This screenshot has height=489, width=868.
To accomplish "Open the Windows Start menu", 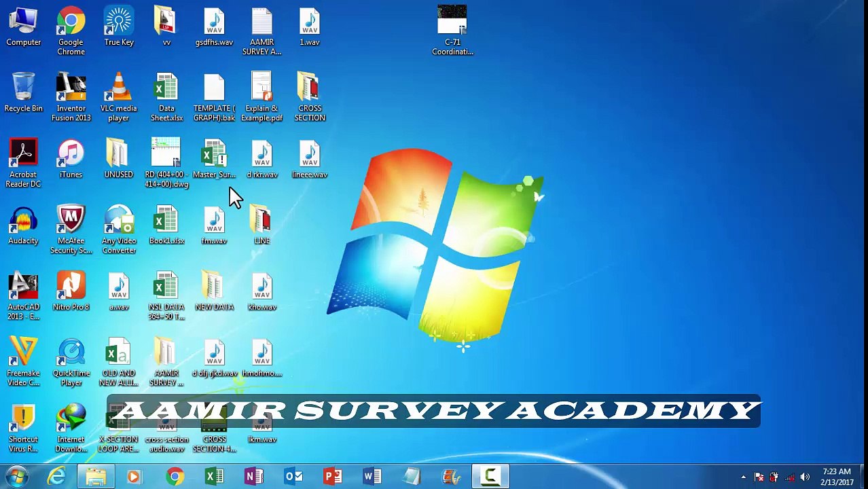I will (16, 477).
